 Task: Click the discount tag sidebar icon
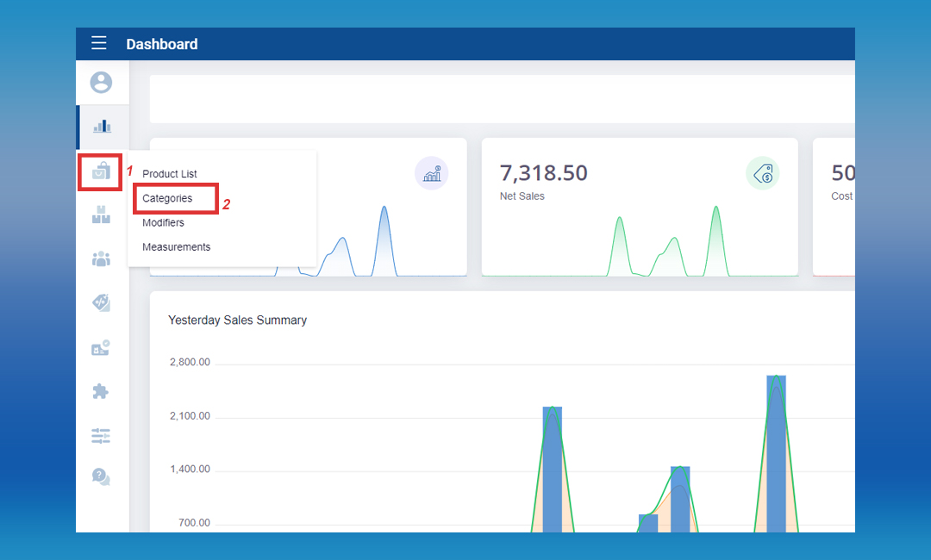(x=102, y=303)
